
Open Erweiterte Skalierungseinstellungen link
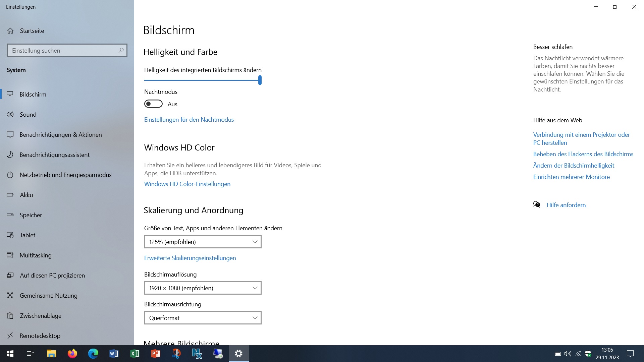point(190,258)
